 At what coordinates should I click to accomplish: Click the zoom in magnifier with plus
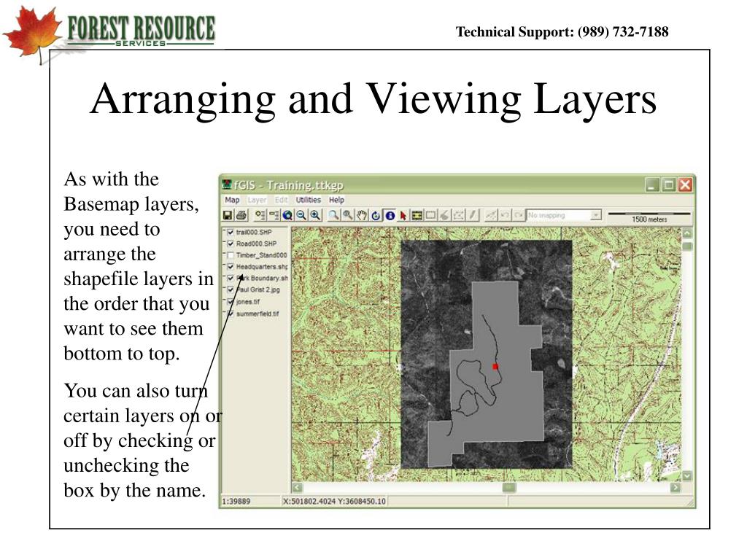click(315, 215)
